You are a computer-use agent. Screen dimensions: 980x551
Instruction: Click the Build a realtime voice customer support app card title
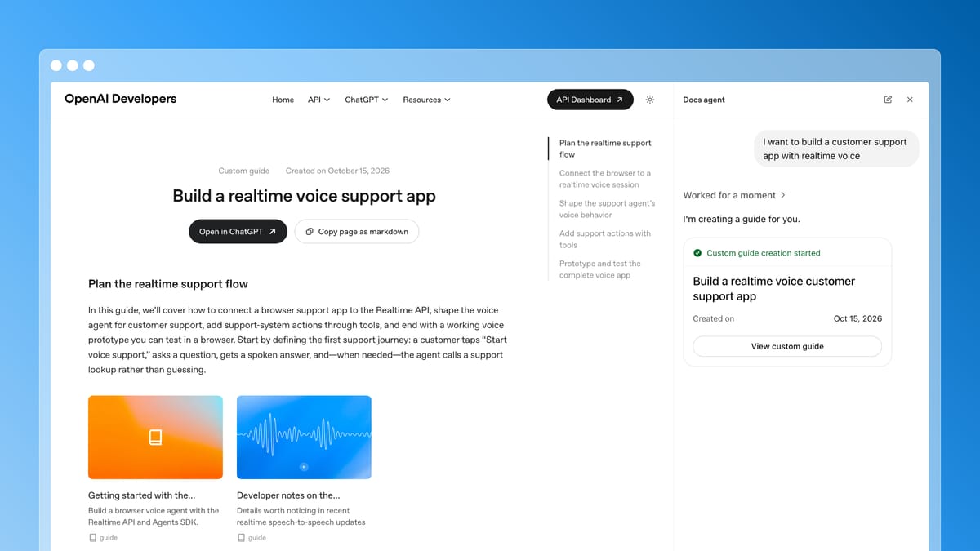[x=774, y=288]
